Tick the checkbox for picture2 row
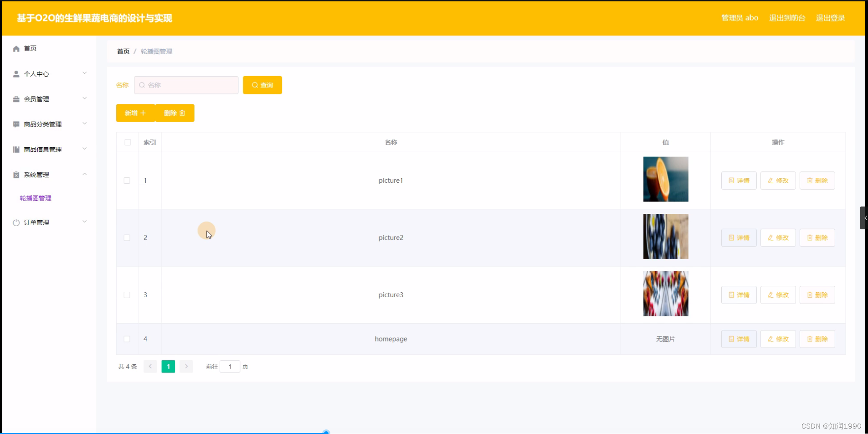868x434 pixels. tap(128, 238)
